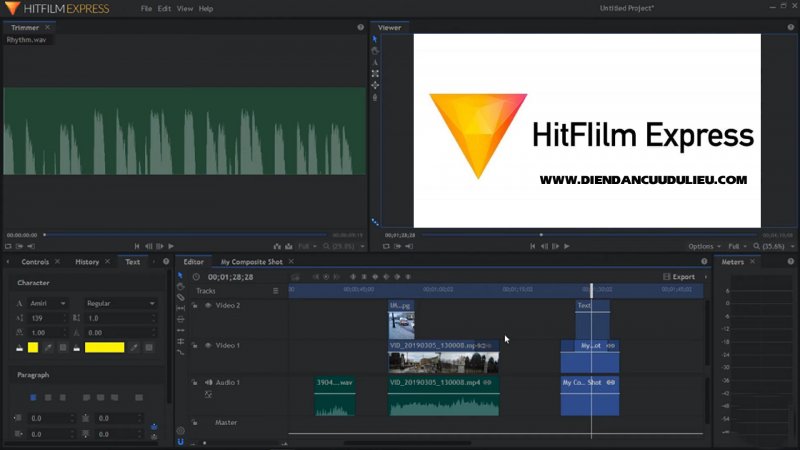The height and width of the screenshot is (450, 800).
Task: Select the Slice razor tool in timeline
Action: click(x=180, y=297)
